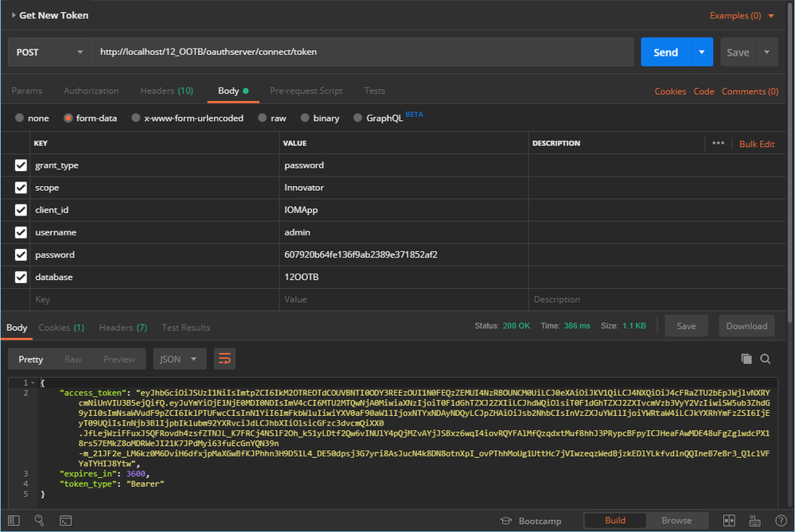The image size is (795, 532).
Task: Toggle line wrap in response viewer
Action: [225, 359]
